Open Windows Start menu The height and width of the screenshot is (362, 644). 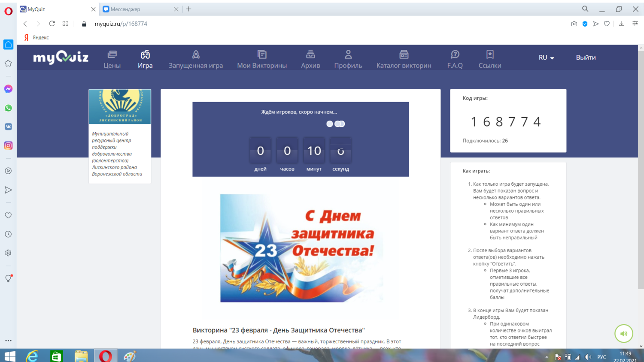click(x=9, y=356)
